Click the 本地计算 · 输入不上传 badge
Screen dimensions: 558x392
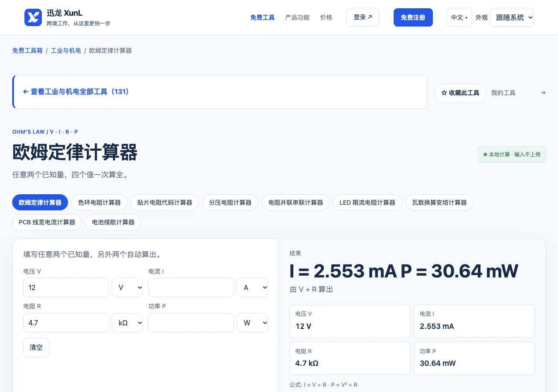[512, 155]
